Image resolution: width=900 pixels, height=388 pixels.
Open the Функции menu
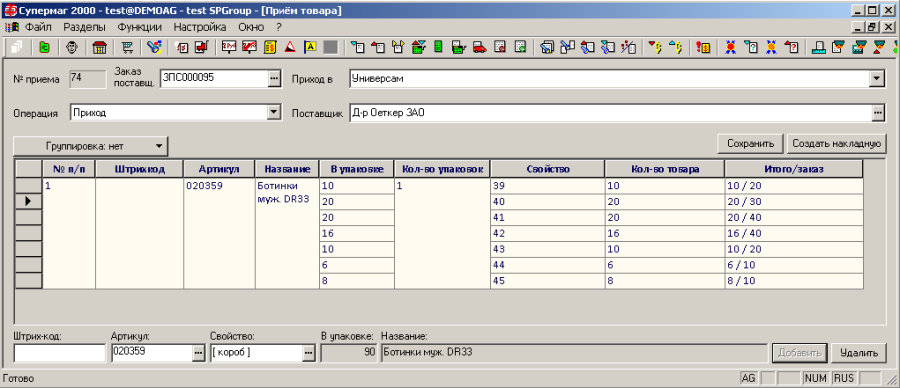click(x=139, y=27)
